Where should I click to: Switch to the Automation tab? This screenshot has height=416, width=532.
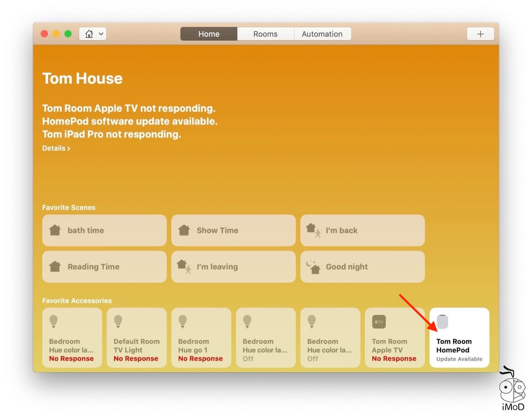322,34
